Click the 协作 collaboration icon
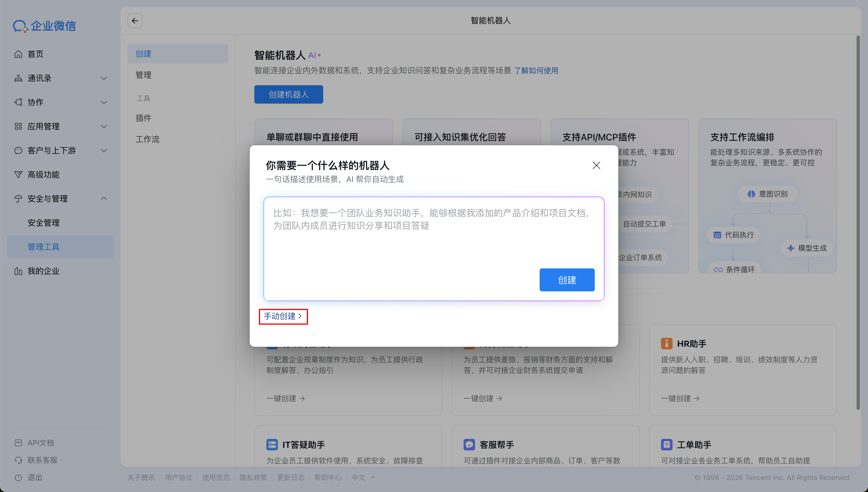Screen dimensions: 868x492 click(x=19, y=102)
